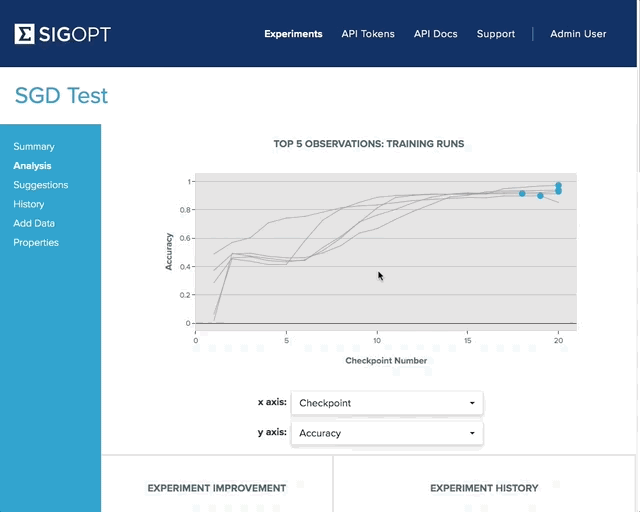640x512 pixels.
Task: Open API Docs in the header
Action: tap(436, 34)
